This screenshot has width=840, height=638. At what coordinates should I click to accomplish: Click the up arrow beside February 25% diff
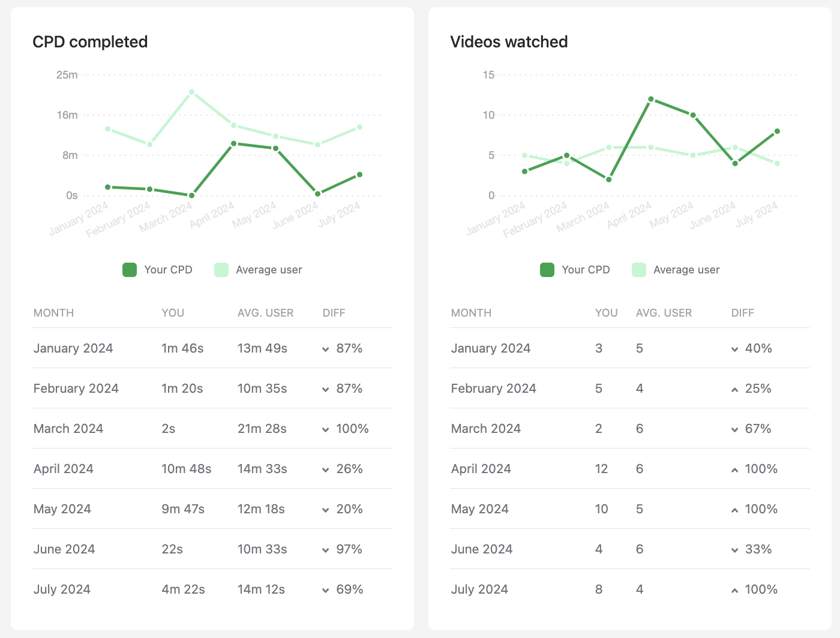[734, 390]
